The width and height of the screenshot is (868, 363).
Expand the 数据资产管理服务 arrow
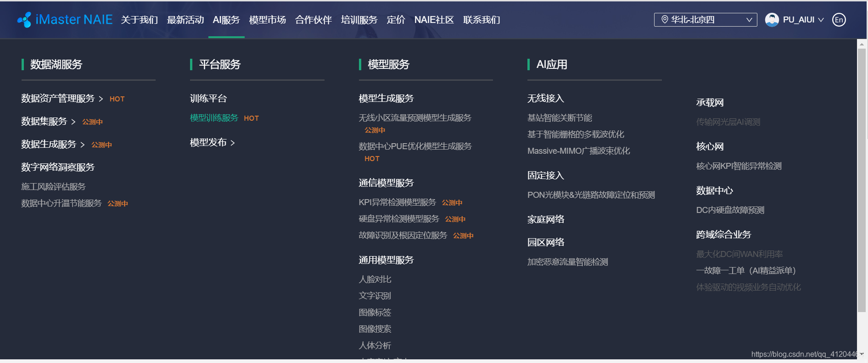(x=101, y=99)
